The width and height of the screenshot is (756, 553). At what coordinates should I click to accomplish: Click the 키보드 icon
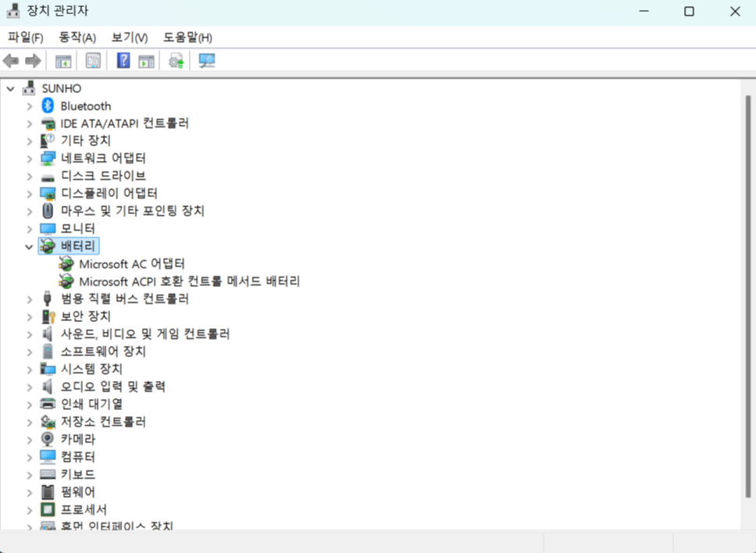(x=48, y=474)
